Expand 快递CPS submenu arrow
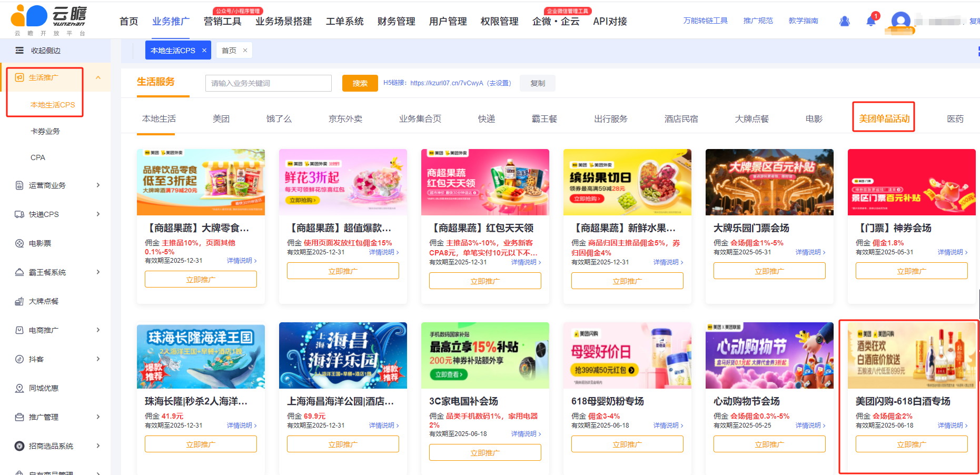The height and width of the screenshot is (475, 980). [98, 214]
